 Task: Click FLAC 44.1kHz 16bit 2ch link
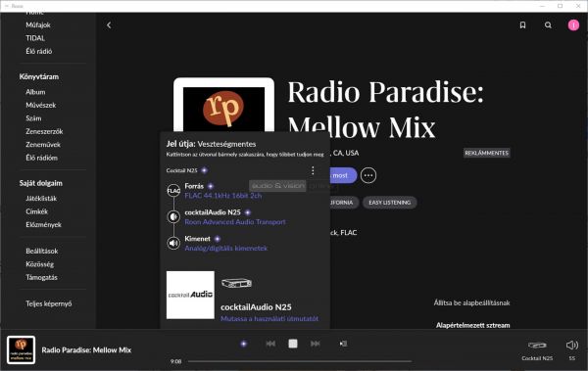tap(223, 196)
